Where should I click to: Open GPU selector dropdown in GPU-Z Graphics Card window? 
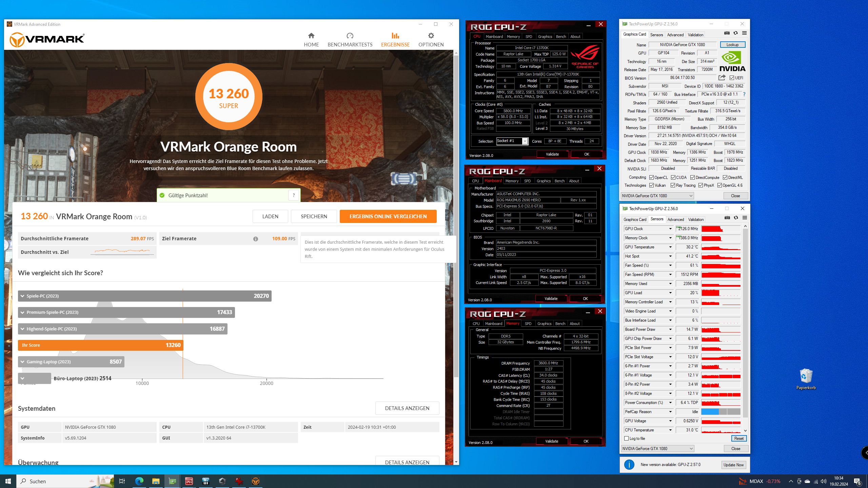coord(657,196)
